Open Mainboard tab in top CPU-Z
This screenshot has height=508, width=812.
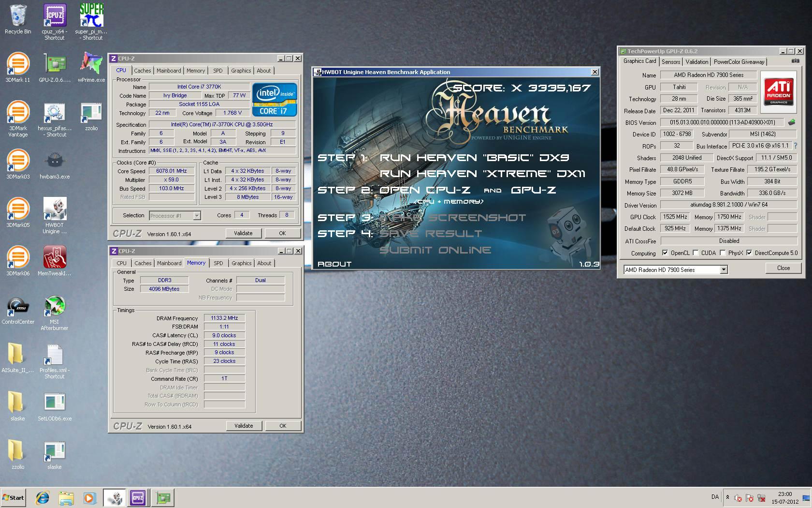(x=169, y=71)
